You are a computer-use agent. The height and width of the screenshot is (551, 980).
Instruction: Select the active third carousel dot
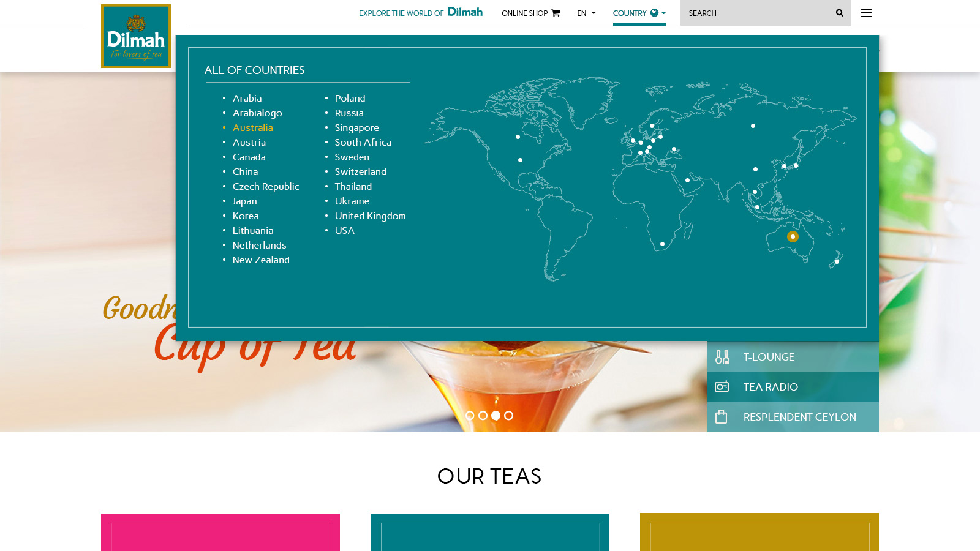(496, 416)
